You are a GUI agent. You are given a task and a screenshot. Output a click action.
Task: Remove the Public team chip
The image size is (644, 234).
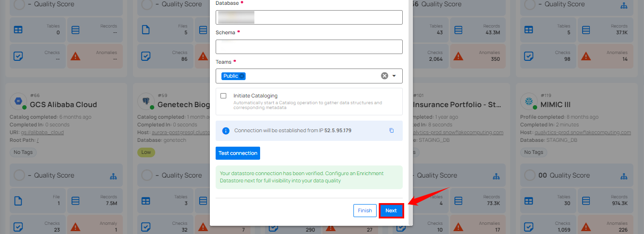pos(242,76)
